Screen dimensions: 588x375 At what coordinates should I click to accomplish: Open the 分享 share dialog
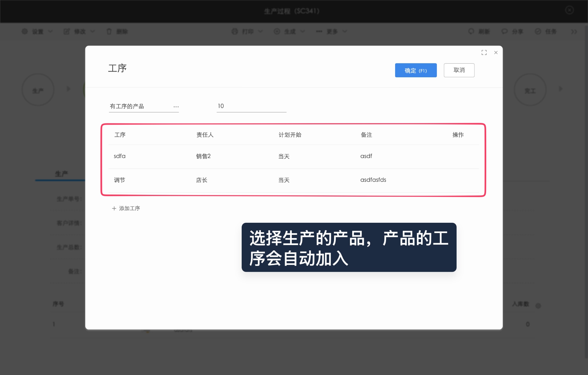point(513,31)
